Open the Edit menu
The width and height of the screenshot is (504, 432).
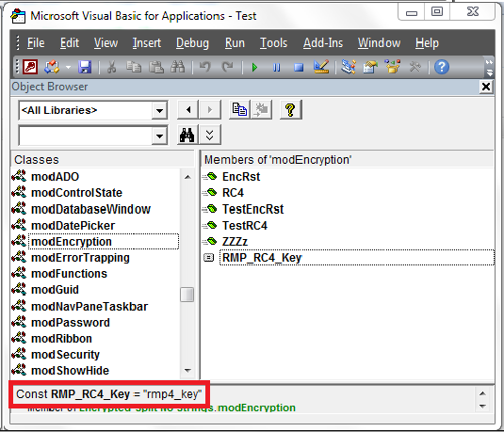70,42
